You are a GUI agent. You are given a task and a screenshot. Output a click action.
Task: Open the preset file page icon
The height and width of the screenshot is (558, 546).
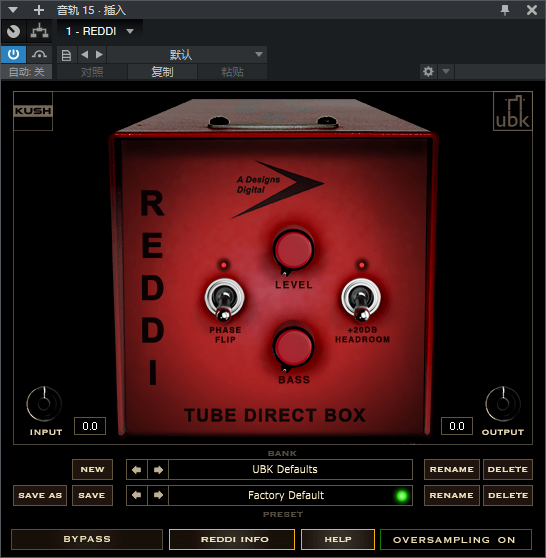pos(66,55)
